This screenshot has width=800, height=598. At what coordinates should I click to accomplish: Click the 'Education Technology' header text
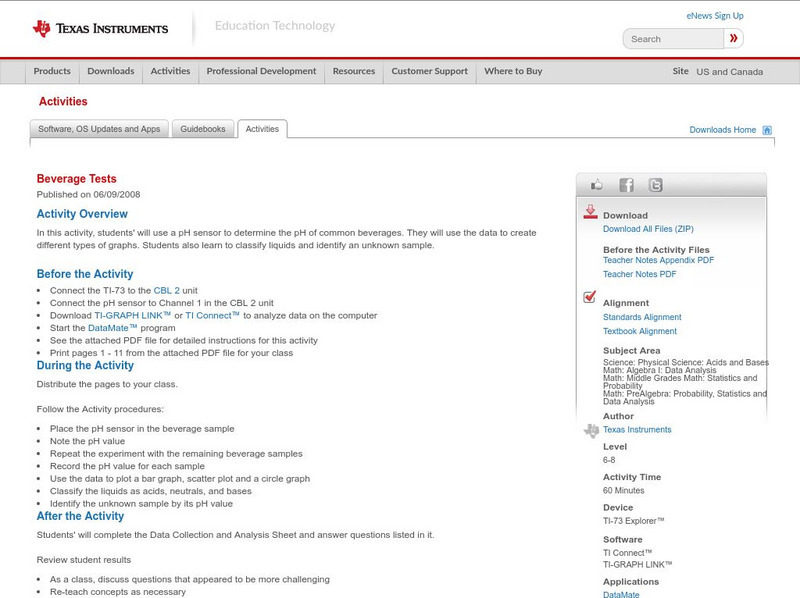click(275, 26)
